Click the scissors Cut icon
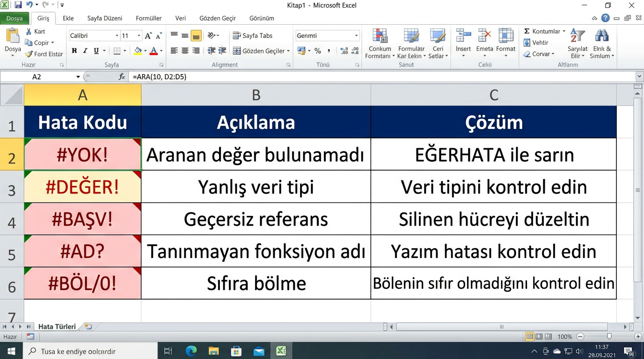Image resolution: width=644 pixels, height=359 pixels. pyautogui.click(x=29, y=31)
